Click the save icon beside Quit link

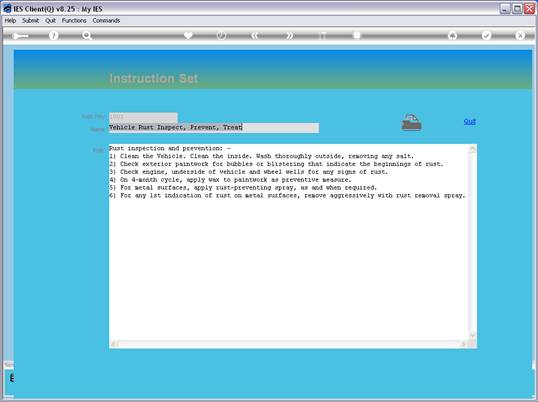pos(411,122)
